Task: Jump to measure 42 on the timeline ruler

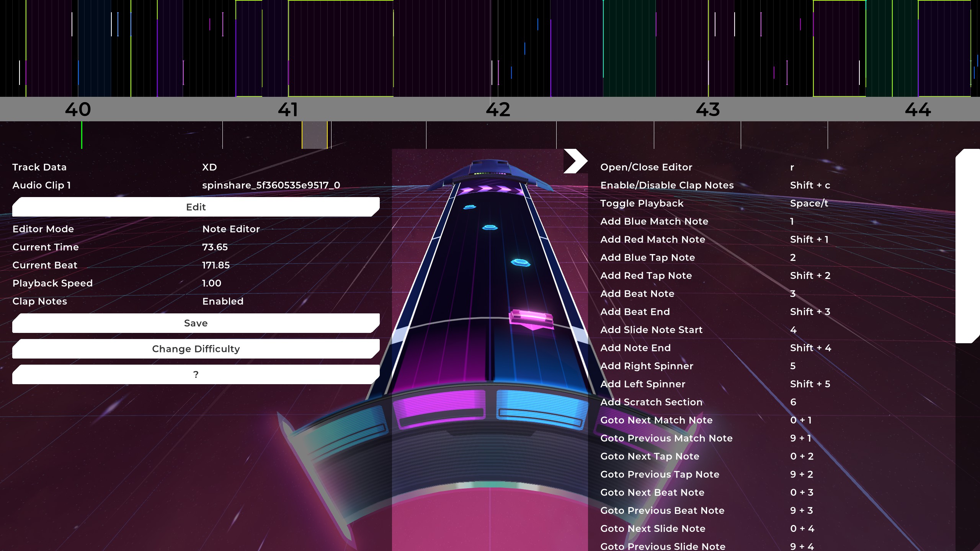Action: click(498, 110)
